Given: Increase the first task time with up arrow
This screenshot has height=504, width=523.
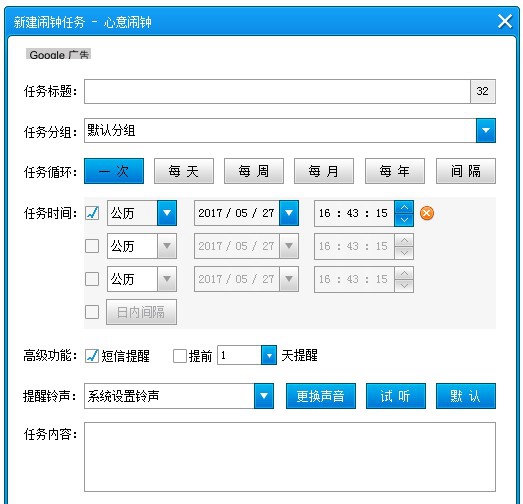Looking at the screenshot, I should coord(404,207).
